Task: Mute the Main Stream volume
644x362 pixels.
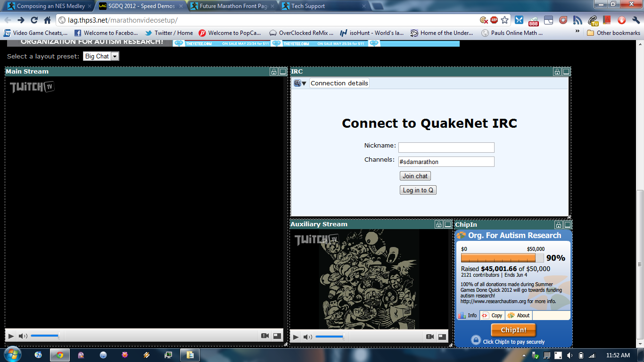Action: coord(23,336)
